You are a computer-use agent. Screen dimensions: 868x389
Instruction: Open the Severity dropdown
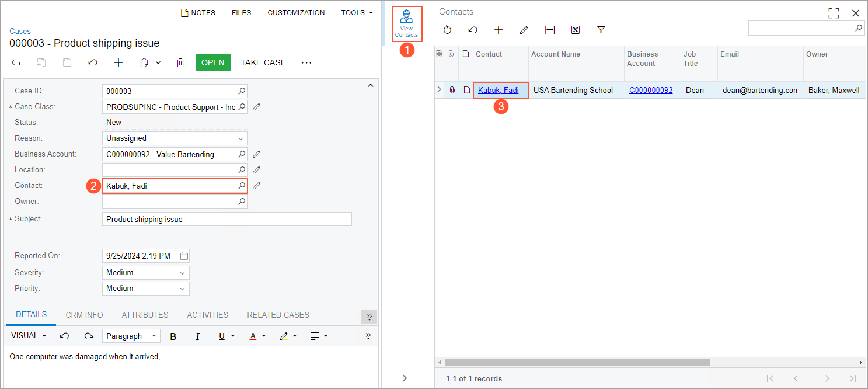coord(182,273)
